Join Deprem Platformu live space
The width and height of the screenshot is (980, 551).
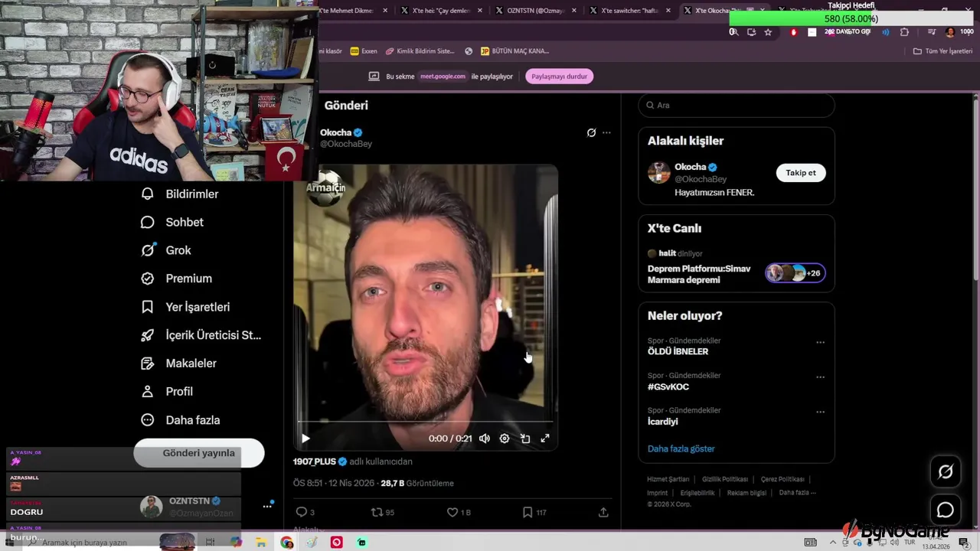pyautogui.click(x=737, y=266)
